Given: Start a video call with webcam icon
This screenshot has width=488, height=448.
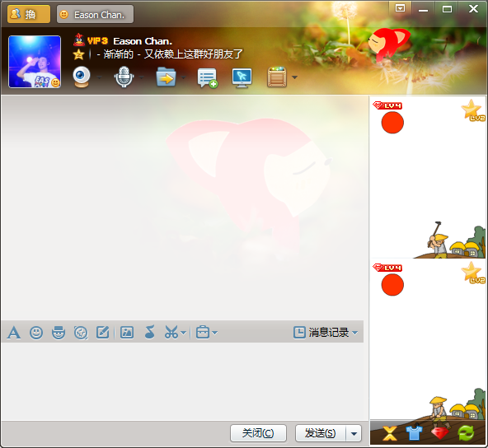Looking at the screenshot, I should 82,77.
